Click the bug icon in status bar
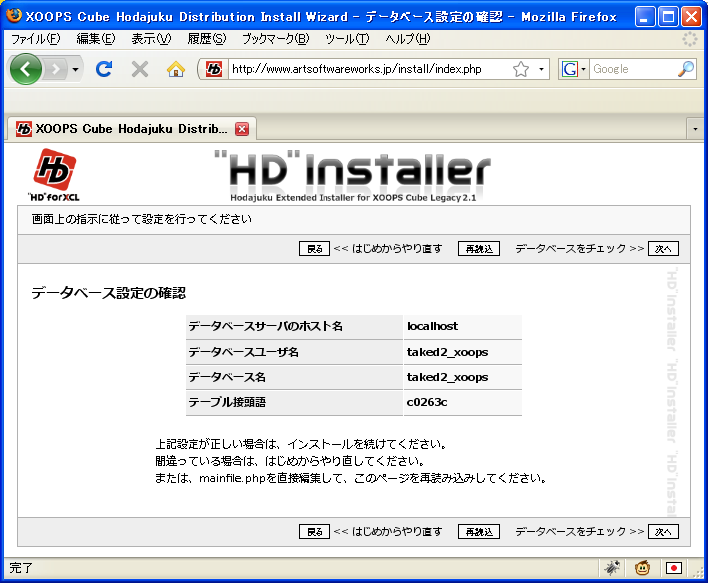Viewport: 708px width, 583px height. click(x=612, y=568)
